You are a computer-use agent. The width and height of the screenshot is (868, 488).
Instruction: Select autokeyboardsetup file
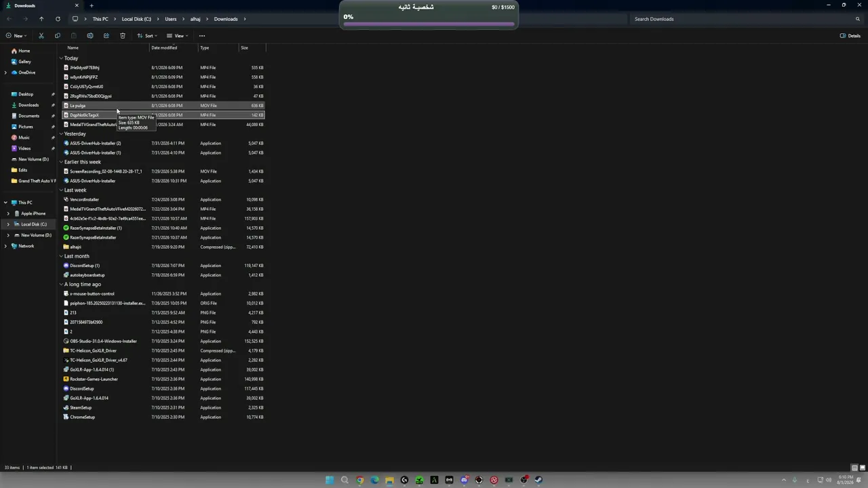tap(163, 275)
